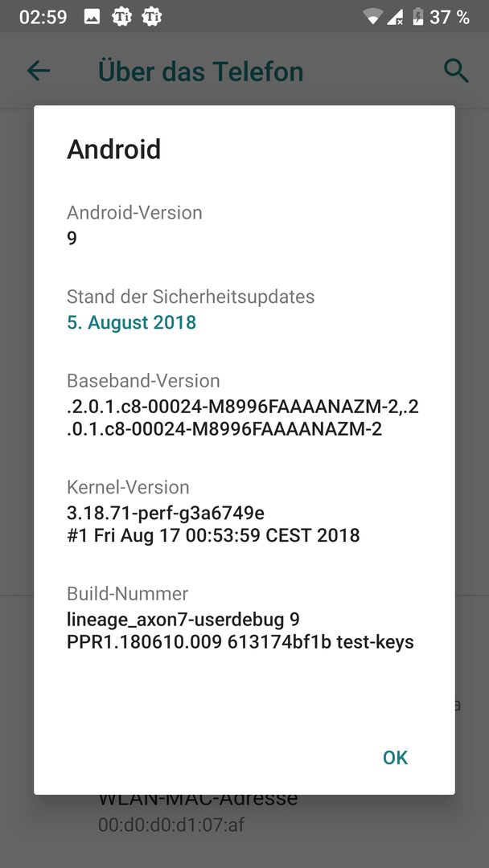Viewport: 489px width, 868px height.
Task: Tap the right Titanium notification icon
Action: 150,16
